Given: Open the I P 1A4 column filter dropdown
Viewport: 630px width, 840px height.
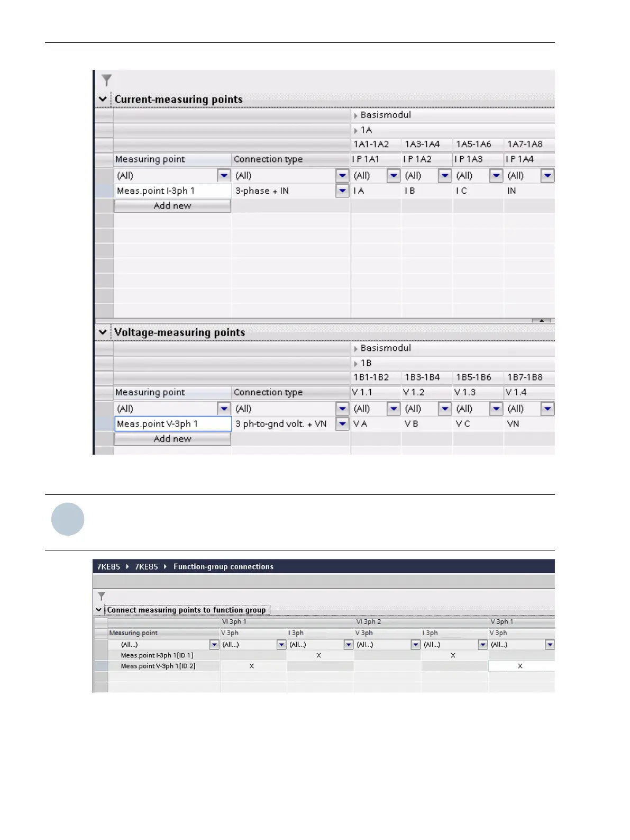Looking at the screenshot, I should [547, 175].
